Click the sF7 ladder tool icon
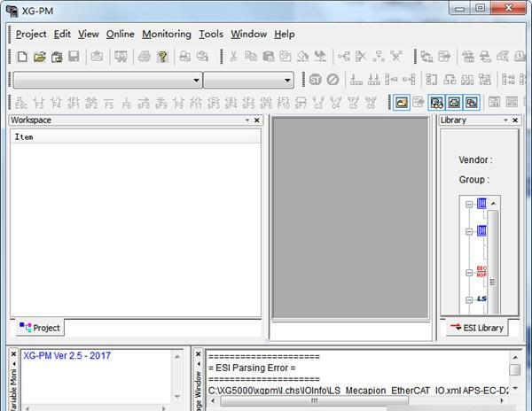 click(301, 103)
